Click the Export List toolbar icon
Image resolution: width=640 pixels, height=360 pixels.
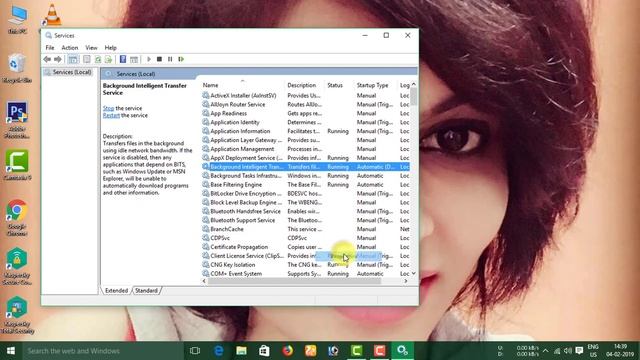tap(108, 60)
